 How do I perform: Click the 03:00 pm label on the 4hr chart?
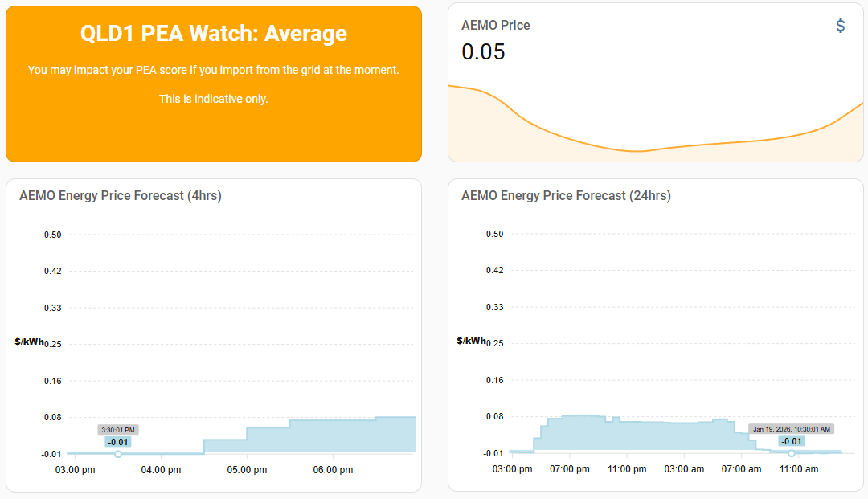coord(75,469)
